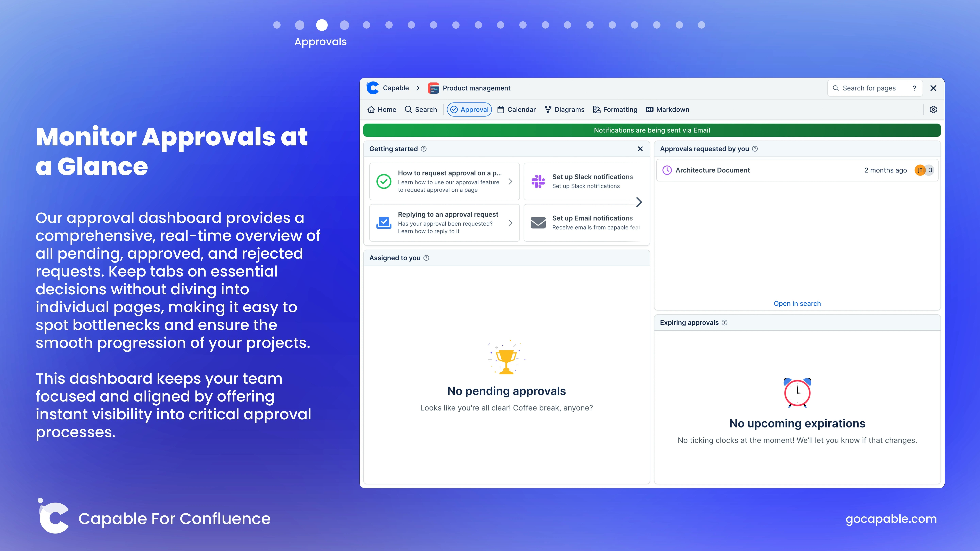
Task: Click the gocapable.com link
Action: [891, 519]
